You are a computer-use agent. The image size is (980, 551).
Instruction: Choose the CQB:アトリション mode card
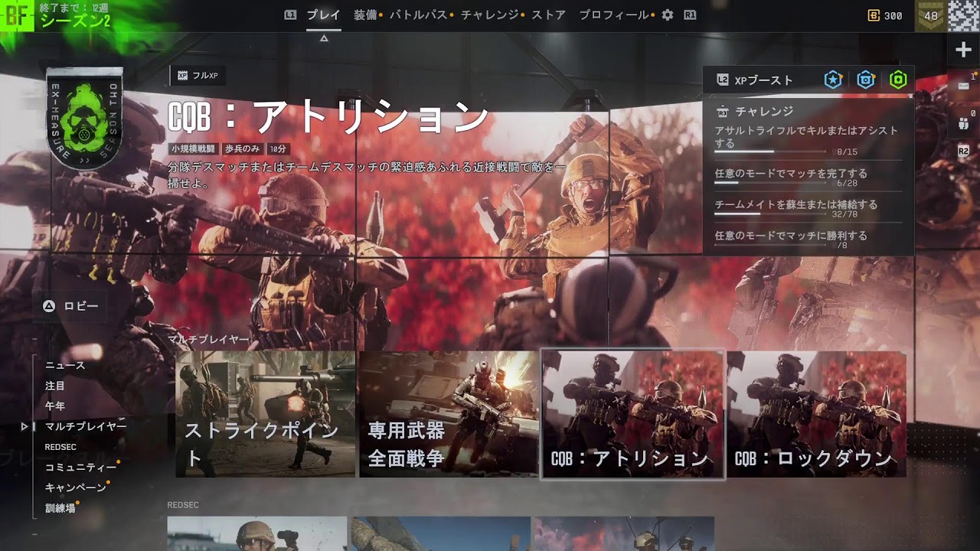[x=632, y=414]
